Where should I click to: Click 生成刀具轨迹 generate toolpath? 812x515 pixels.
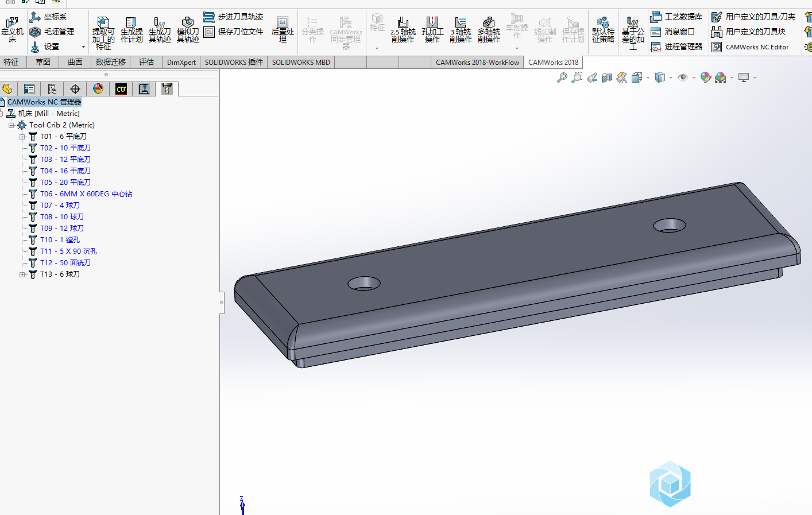pyautogui.click(x=160, y=30)
